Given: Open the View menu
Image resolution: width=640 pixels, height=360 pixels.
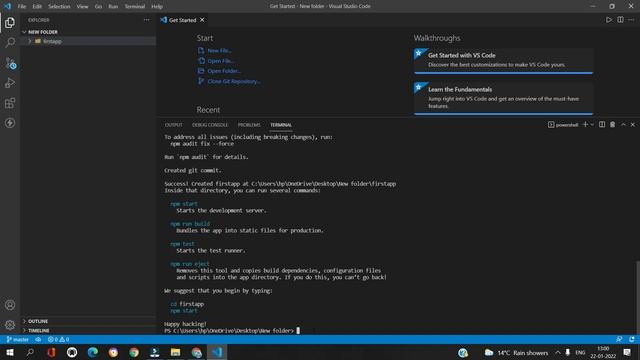Looking at the screenshot, I should (82, 7).
